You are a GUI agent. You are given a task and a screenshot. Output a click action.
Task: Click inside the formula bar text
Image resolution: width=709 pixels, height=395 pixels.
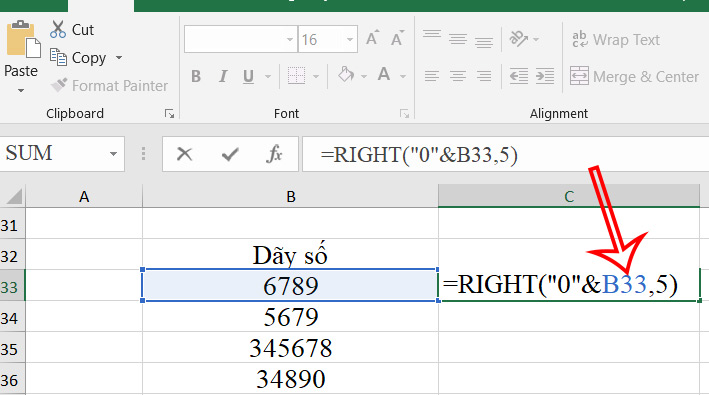419,155
